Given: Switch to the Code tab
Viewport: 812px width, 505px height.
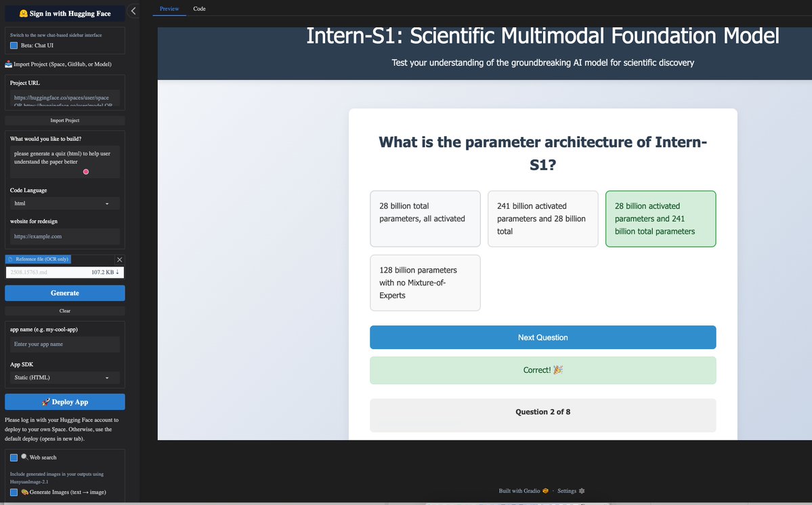Looking at the screenshot, I should coord(199,9).
